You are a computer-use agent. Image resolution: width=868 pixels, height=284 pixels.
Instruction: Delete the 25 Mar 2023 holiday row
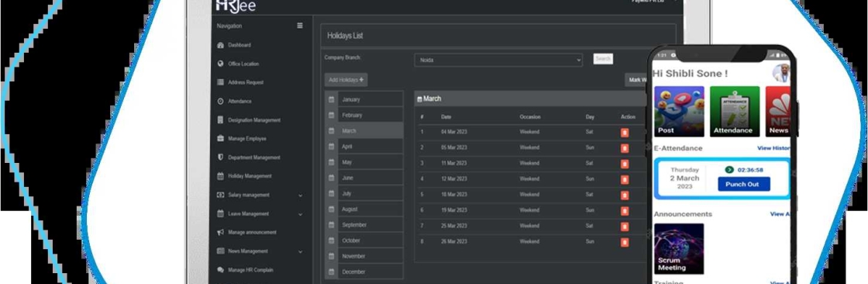pyautogui.click(x=625, y=227)
